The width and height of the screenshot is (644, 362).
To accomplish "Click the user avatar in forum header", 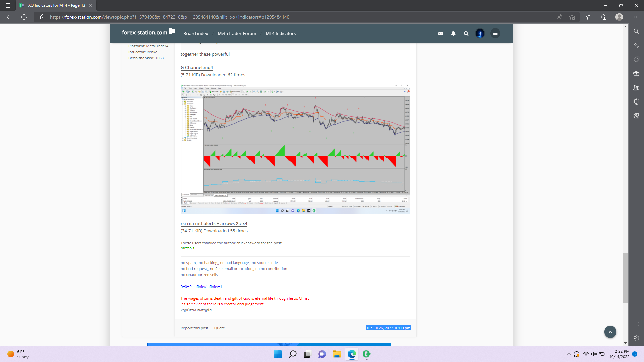I will point(480,33).
